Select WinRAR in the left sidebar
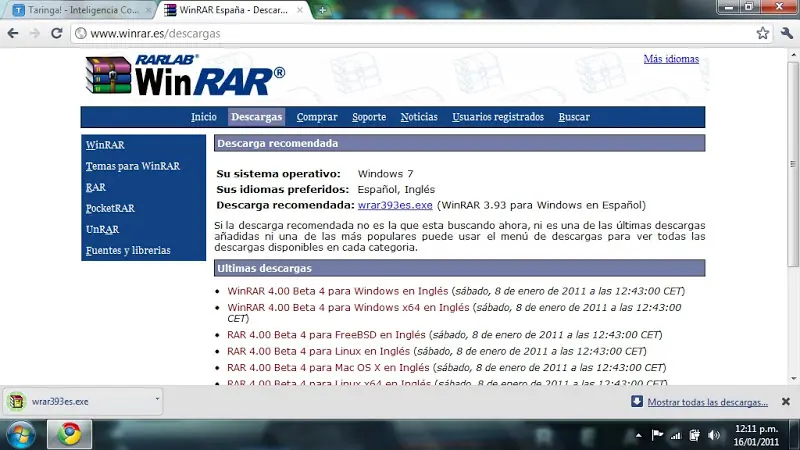The image size is (800, 450). [x=105, y=145]
